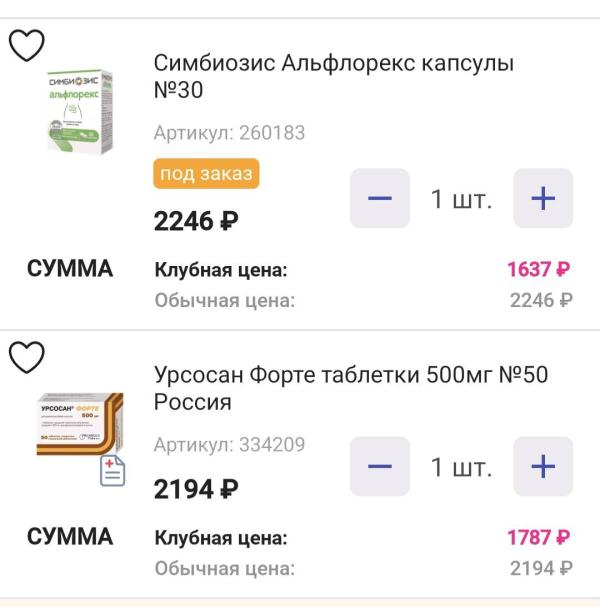600x607 pixels.
Task: Add Урсосан Форте to favorites via heart
Action: [x=27, y=357]
